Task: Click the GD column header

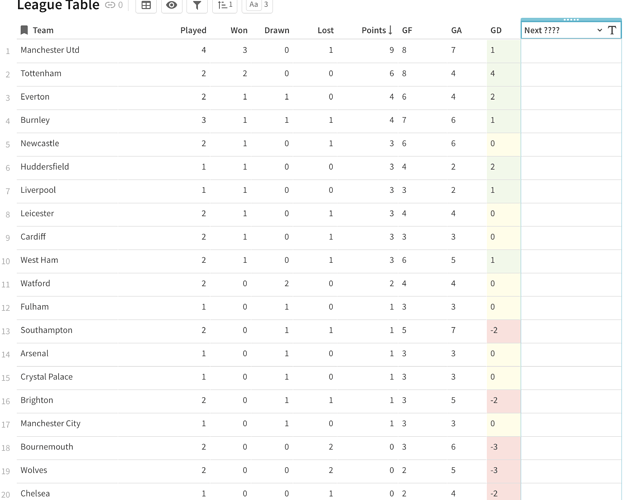Action: click(x=496, y=30)
